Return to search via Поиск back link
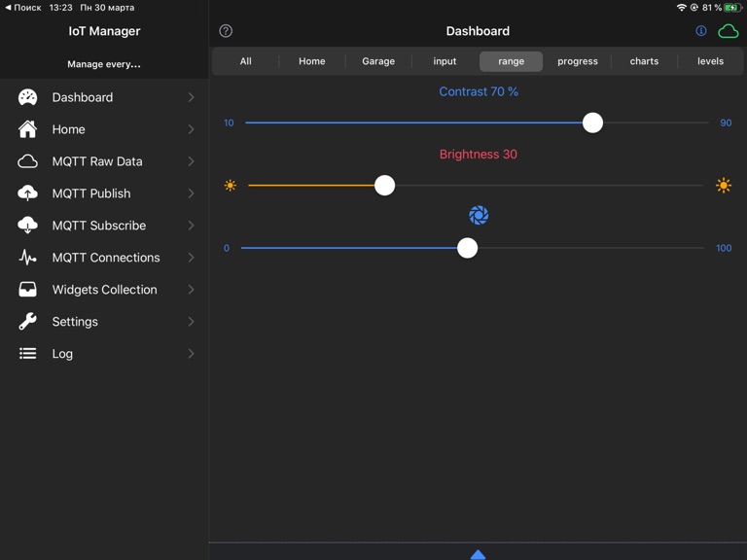Viewport: 747px width, 560px height. pos(23,8)
